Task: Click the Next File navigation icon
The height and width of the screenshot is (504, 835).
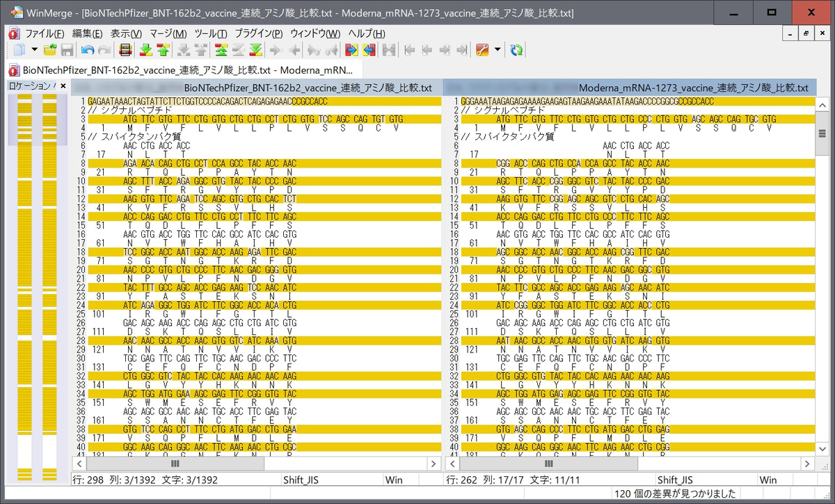Action: [x=444, y=50]
